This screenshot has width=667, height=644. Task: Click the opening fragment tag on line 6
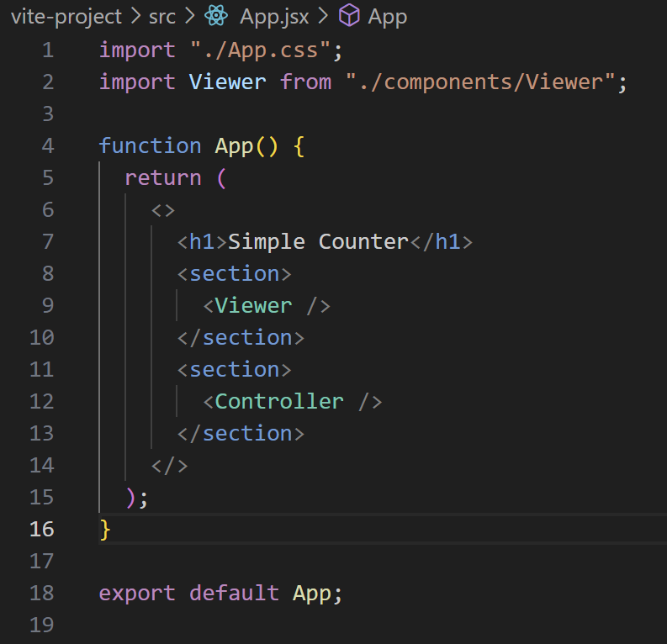[x=163, y=210]
